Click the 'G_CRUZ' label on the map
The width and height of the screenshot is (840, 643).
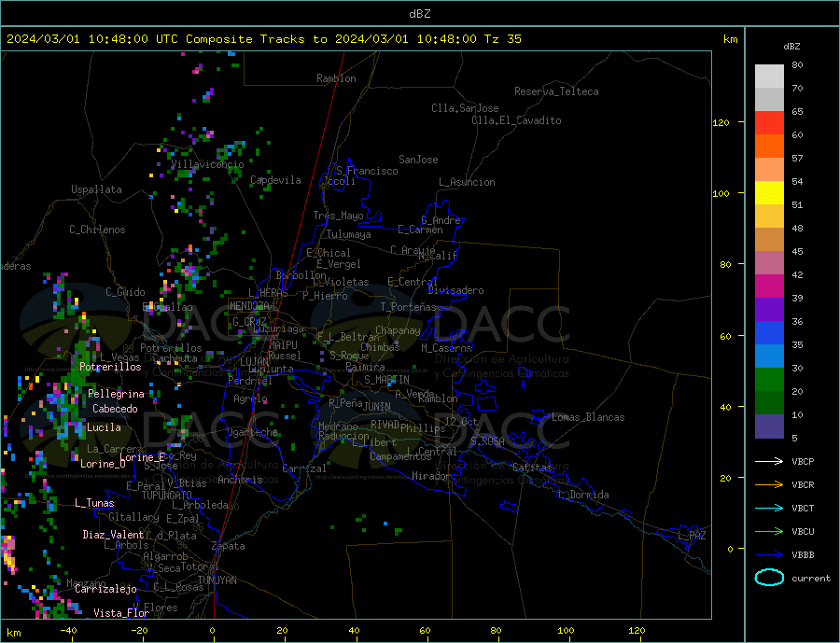[249, 322]
